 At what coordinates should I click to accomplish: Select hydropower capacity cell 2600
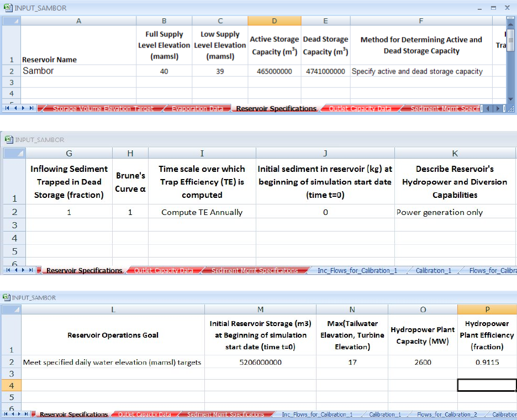coord(423,363)
